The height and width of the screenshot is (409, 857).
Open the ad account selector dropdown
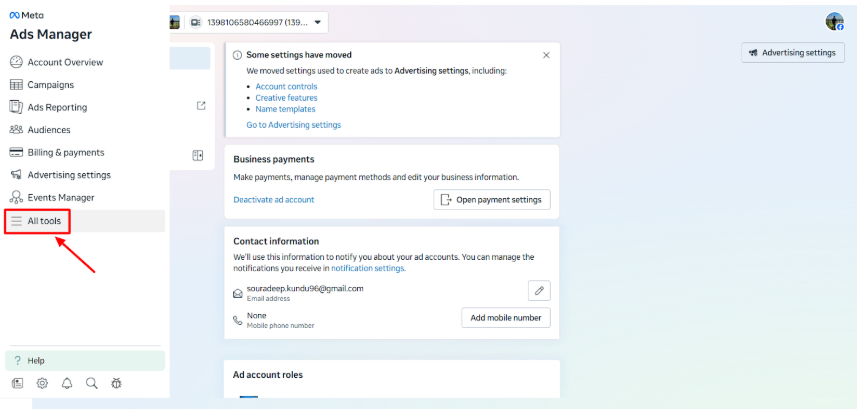click(x=256, y=22)
